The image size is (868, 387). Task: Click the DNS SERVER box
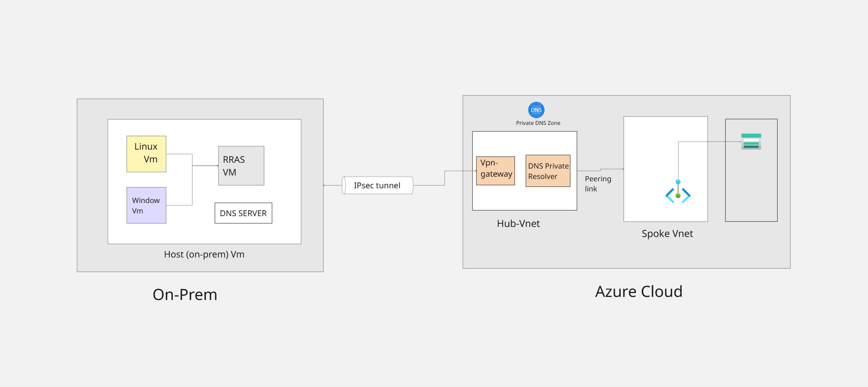tap(243, 213)
